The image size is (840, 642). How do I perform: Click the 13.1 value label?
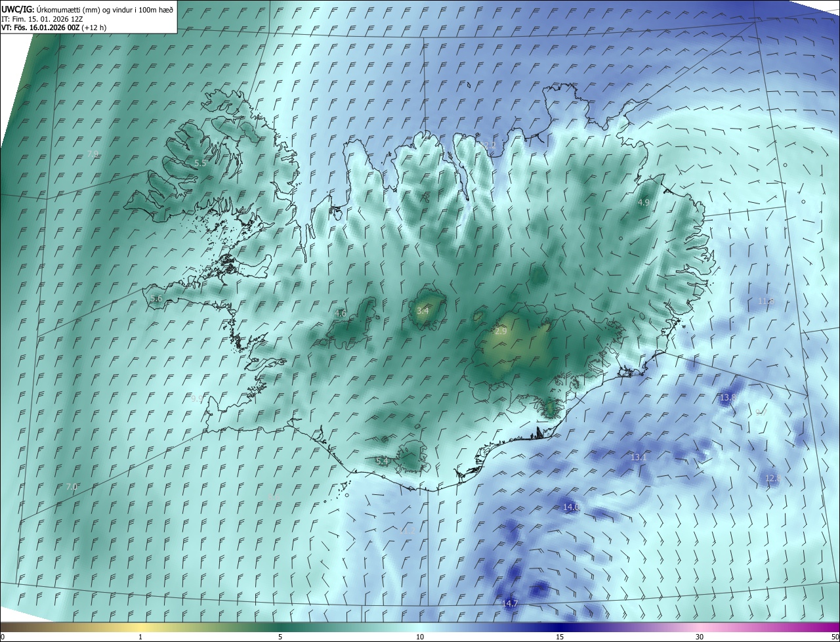(639, 457)
